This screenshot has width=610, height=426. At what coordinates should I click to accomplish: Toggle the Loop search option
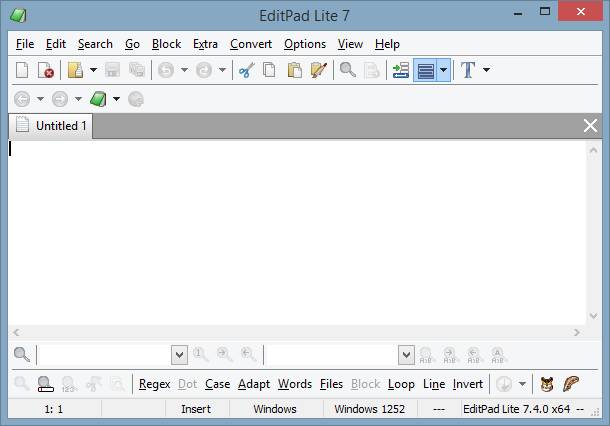click(401, 384)
